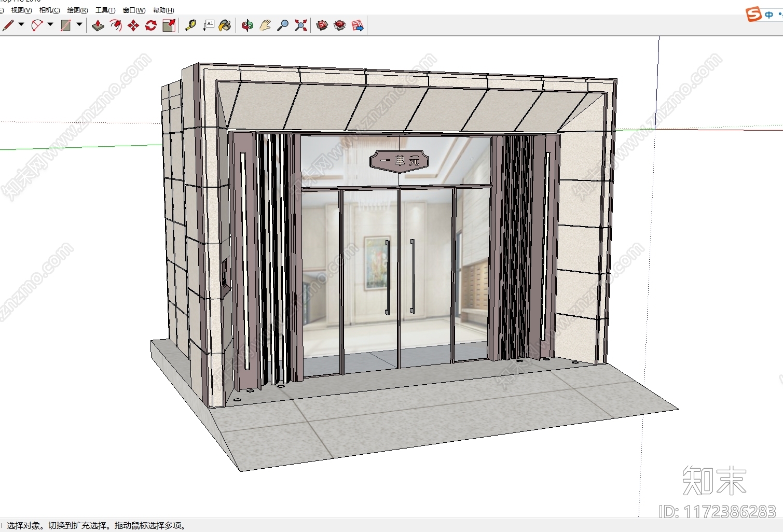Click the left glass door handle
Image resolution: width=783 pixels, height=532 pixels.
click(387, 277)
